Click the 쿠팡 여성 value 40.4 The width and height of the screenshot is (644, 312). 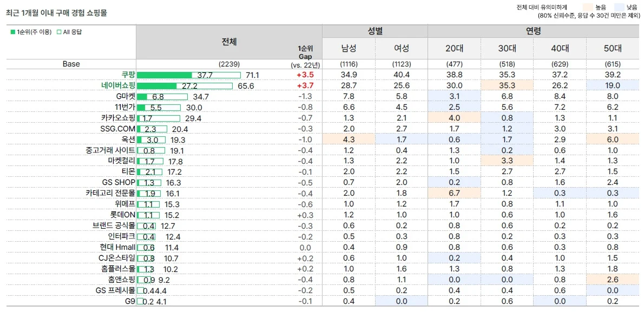[x=401, y=75]
